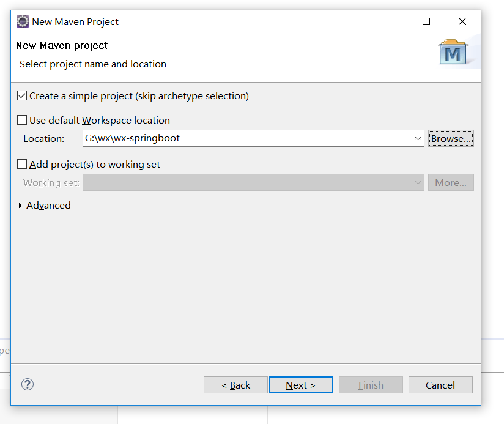Uncheck Create a simple project checkbox
The height and width of the screenshot is (424, 504).
(x=22, y=96)
